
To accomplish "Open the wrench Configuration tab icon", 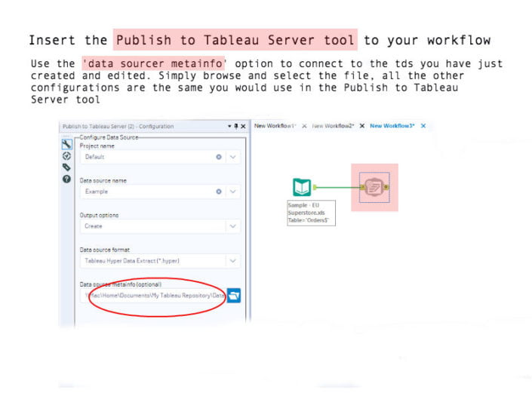I will tap(66, 144).
